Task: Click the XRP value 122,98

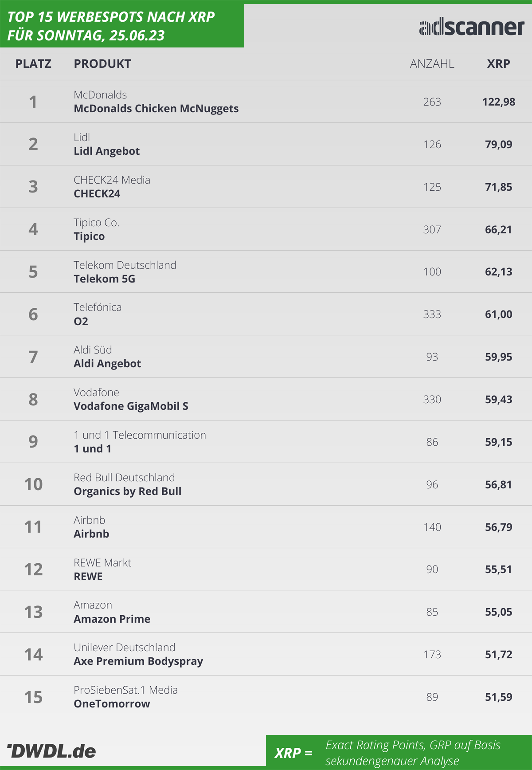Action: point(499,102)
